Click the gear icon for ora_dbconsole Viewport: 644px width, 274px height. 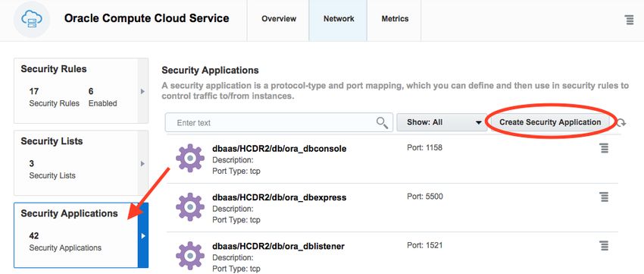tap(189, 159)
